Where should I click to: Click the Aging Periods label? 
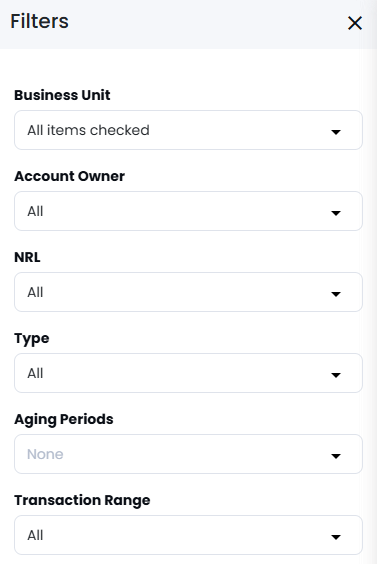click(x=64, y=420)
